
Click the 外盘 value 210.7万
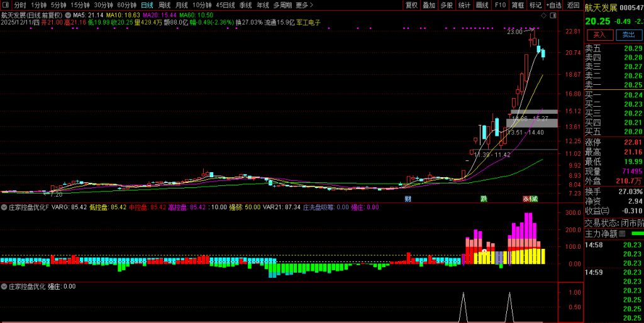pyautogui.click(x=630, y=182)
